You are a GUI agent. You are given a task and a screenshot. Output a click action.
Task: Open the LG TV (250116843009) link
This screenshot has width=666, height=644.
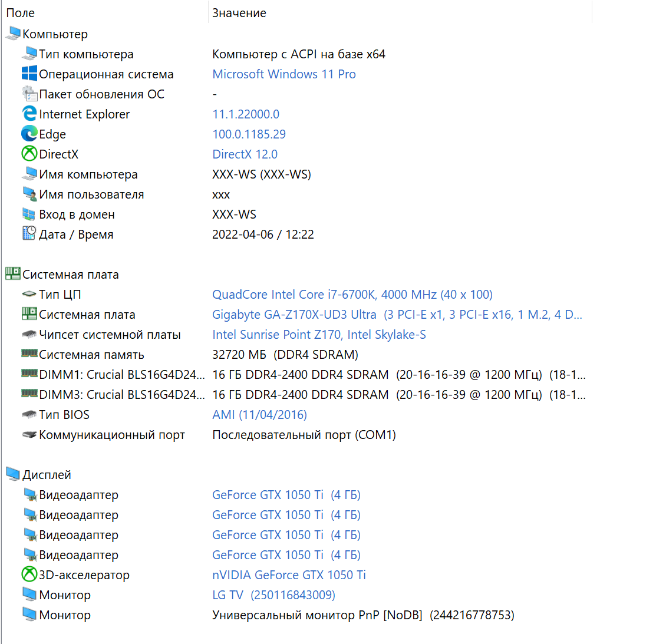[x=273, y=595]
